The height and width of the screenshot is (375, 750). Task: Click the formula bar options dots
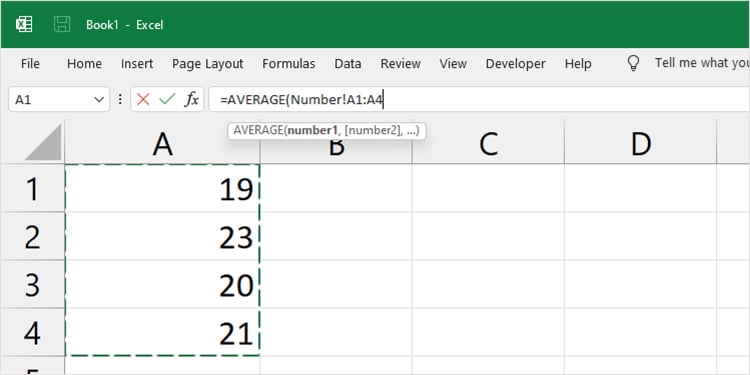click(x=120, y=99)
